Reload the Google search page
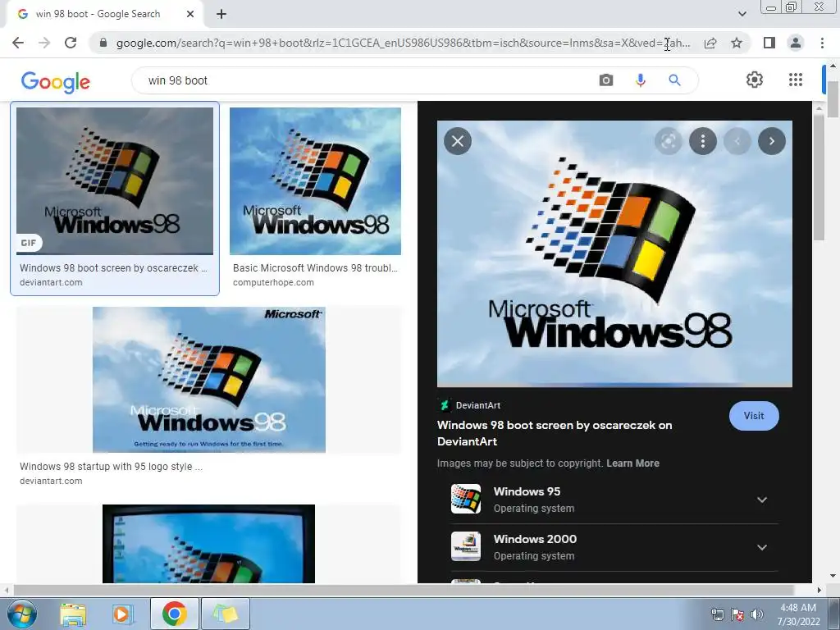The height and width of the screenshot is (630, 840). click(71, 43)
